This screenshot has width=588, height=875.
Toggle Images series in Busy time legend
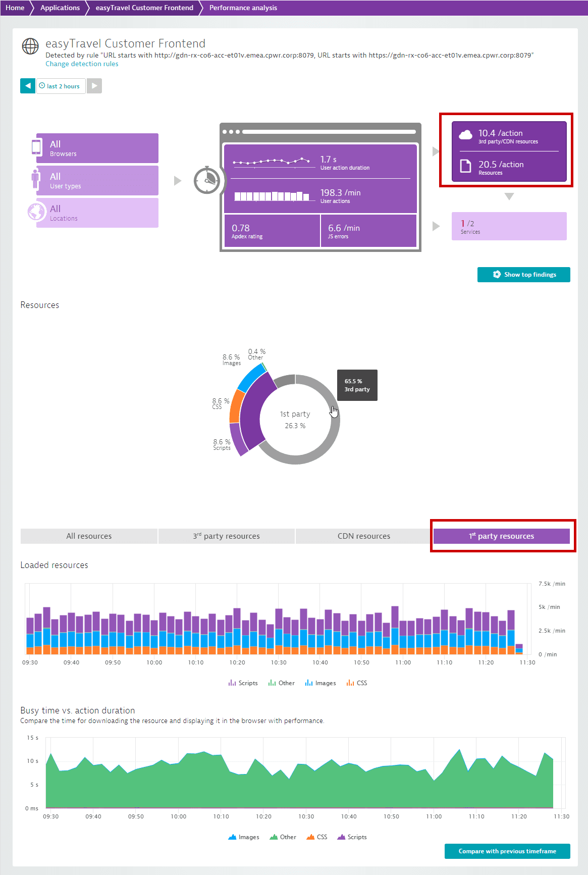click(x=243, y=837)
